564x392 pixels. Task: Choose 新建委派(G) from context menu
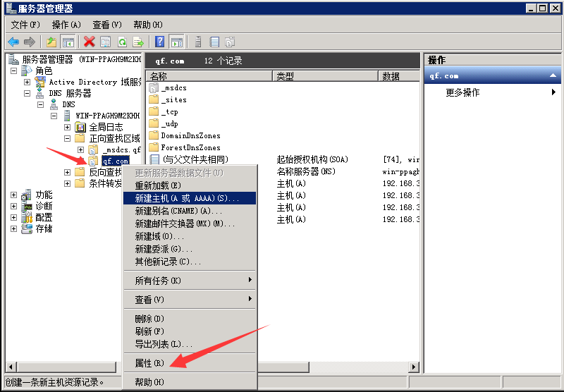point(190,249)
